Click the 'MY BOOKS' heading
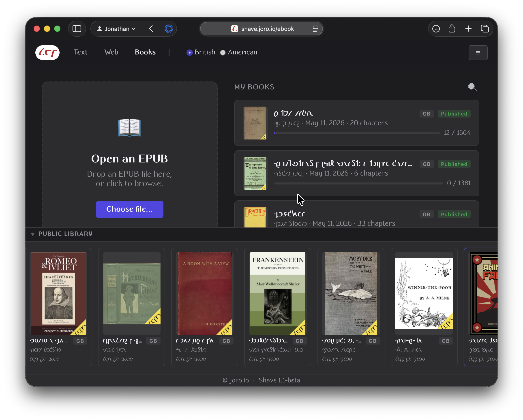Image resolution: width=523 pixels, height=420 pixels. point(254,87)
